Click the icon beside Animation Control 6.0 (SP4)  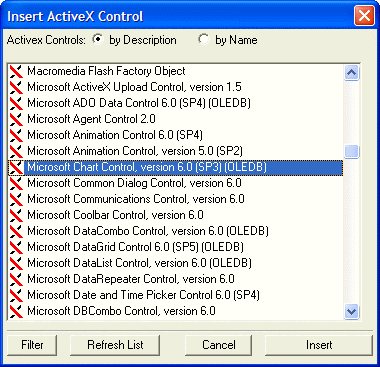click(16, 135)
